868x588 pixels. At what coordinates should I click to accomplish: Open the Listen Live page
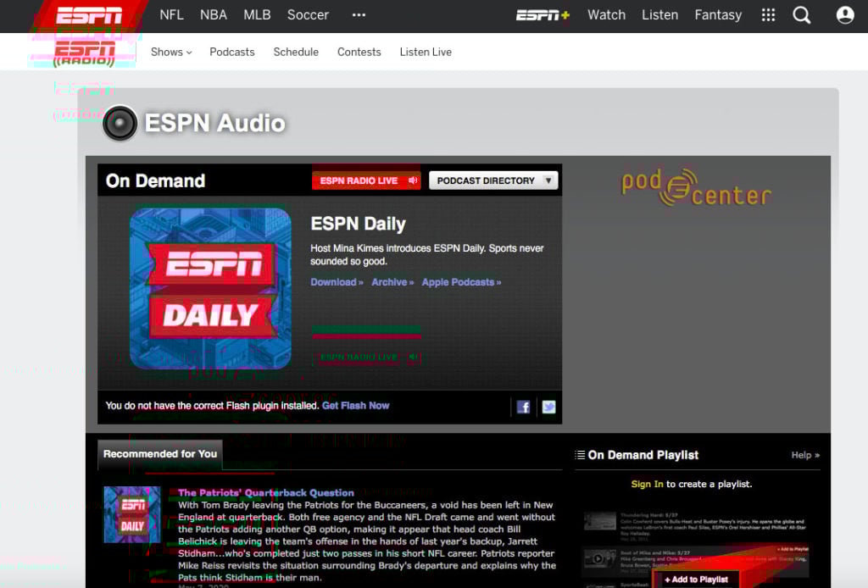point(426,52)
